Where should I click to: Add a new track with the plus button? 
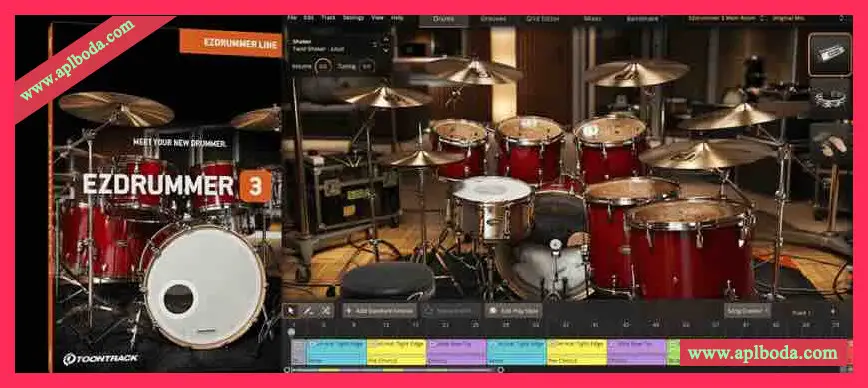pos(833,311)
